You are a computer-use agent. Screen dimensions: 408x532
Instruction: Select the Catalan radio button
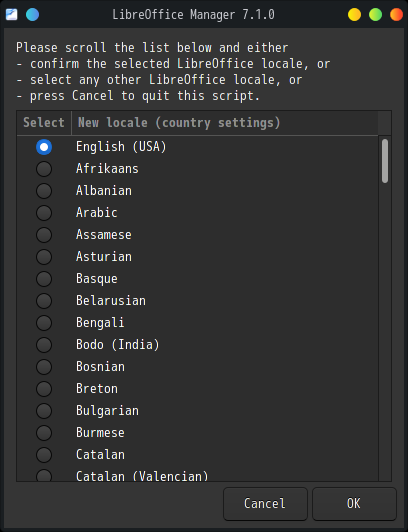click(44, 455)
